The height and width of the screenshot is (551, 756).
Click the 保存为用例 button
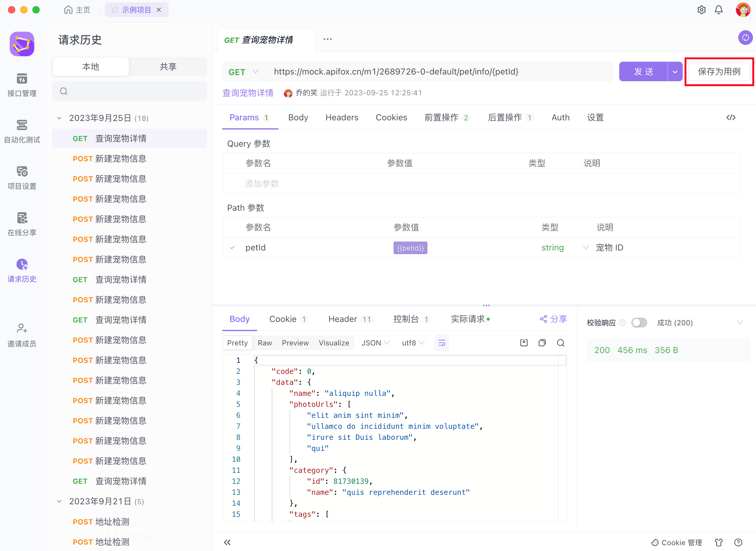point(719,72)
